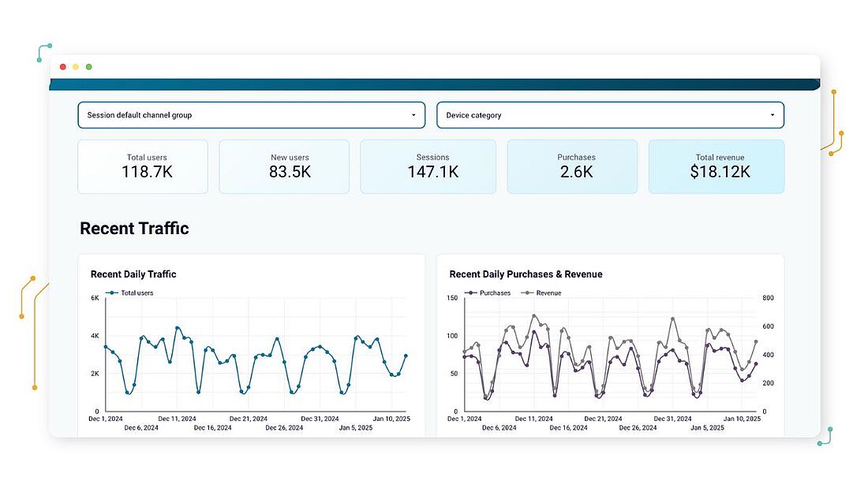Toggle the Purchases legend entry
Viewport: 868px width, 488px height.
(x=488, y=292)
